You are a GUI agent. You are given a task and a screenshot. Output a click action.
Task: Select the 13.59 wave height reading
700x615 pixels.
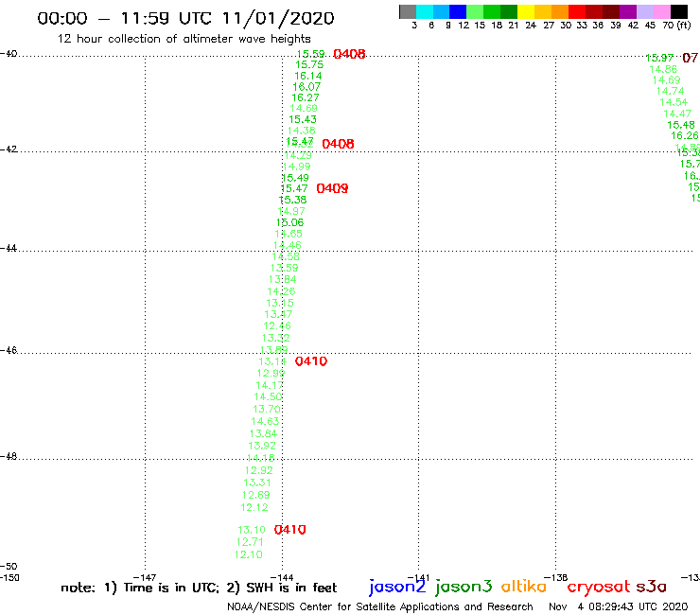click(x=285, y=268)
